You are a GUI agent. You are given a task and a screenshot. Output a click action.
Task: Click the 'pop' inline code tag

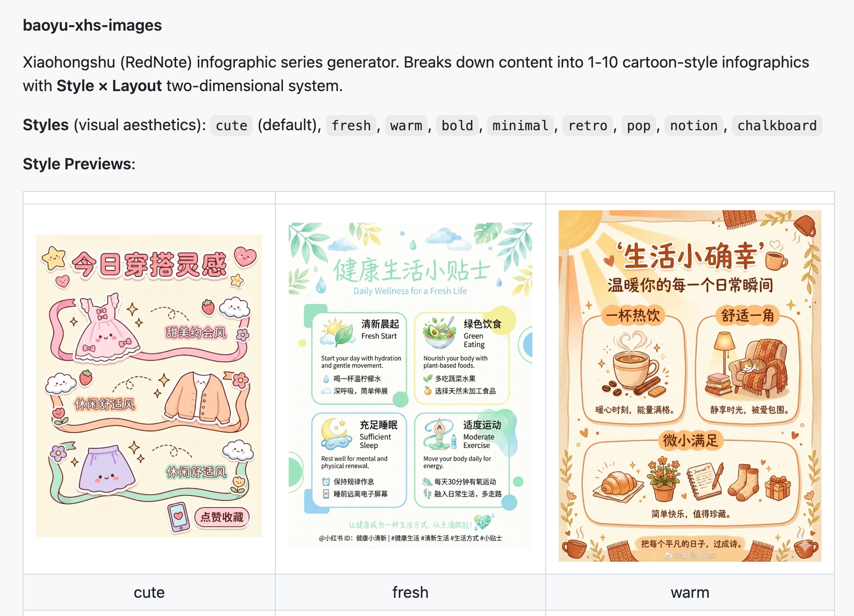pyautogui.click(x=639, y=125)
